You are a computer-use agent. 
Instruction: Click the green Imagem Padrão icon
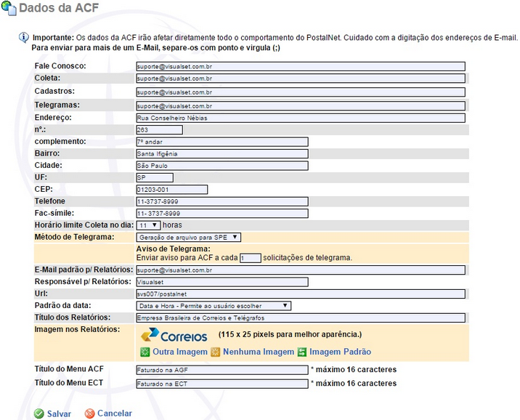(302, 352)
